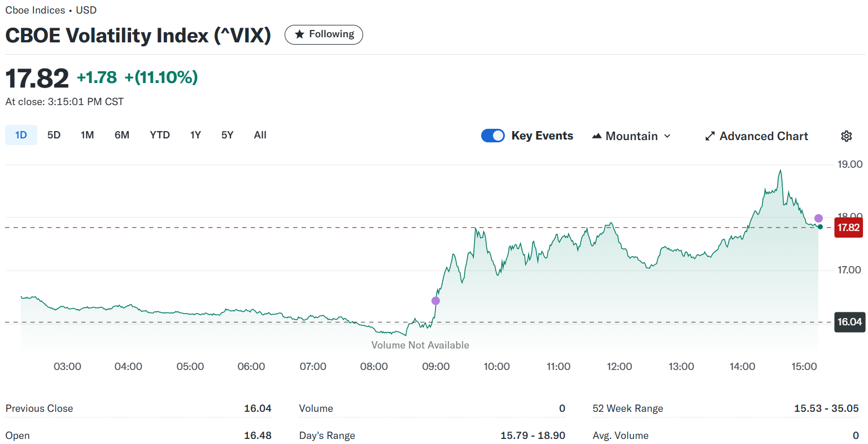Click the At close timestamp text
868x444 pixels.
tap(64, 102)
